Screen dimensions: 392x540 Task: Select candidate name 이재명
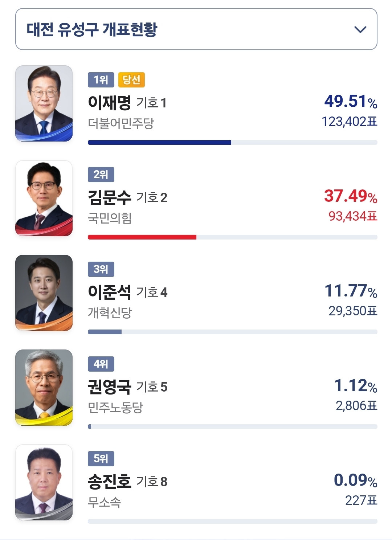[109, 103]
